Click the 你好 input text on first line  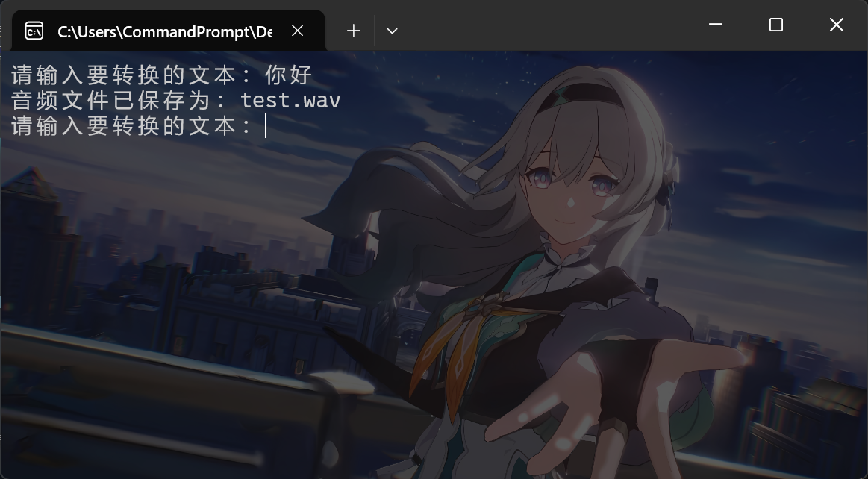coord(288,75)
